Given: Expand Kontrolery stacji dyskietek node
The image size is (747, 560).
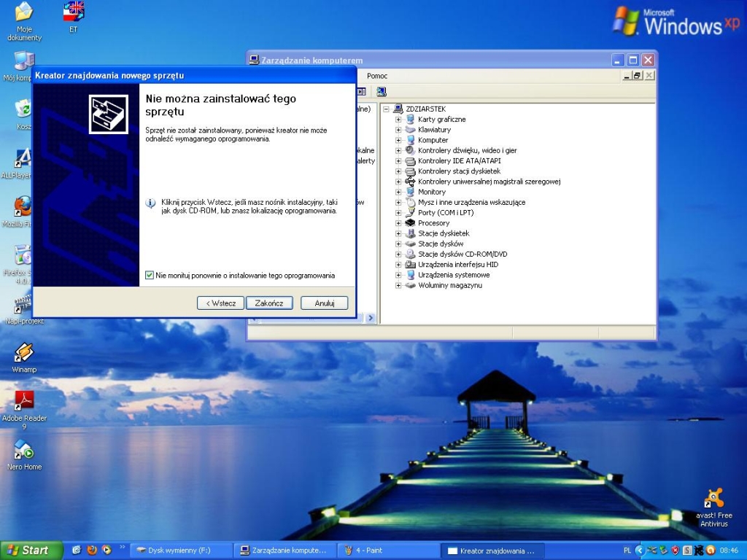Looking at the screenshot, I should coord(398,171).
